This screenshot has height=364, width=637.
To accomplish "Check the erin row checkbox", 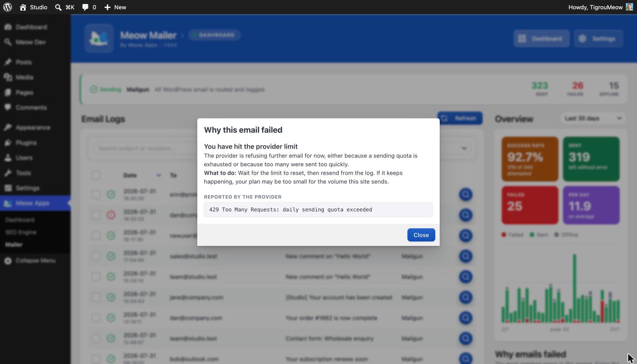I will tap(96, 194).
